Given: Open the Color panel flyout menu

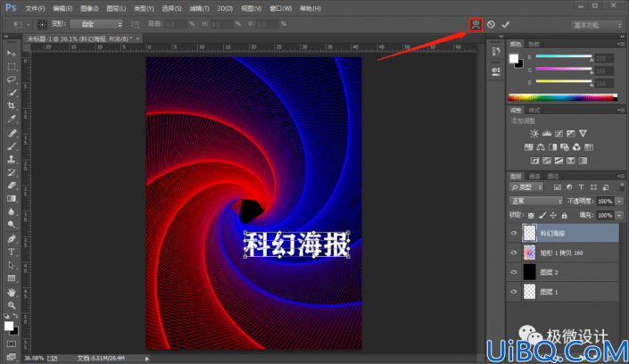Looking at the screenshot, I should click(621, 44).
